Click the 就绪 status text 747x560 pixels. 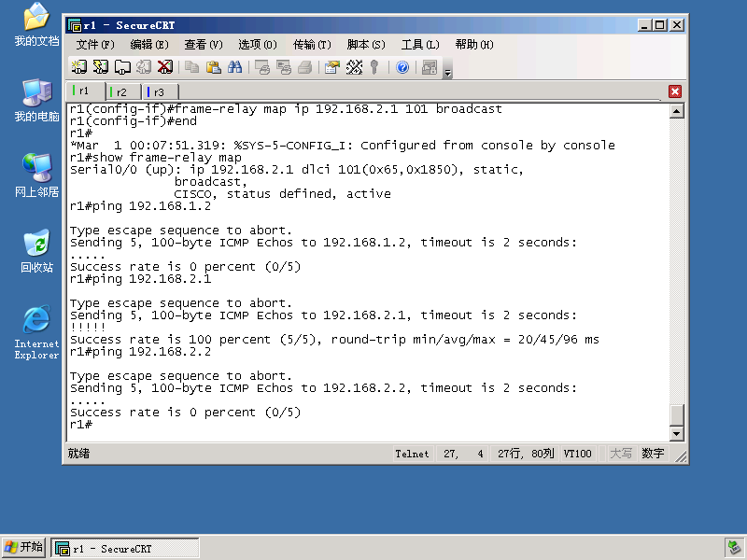79,454
